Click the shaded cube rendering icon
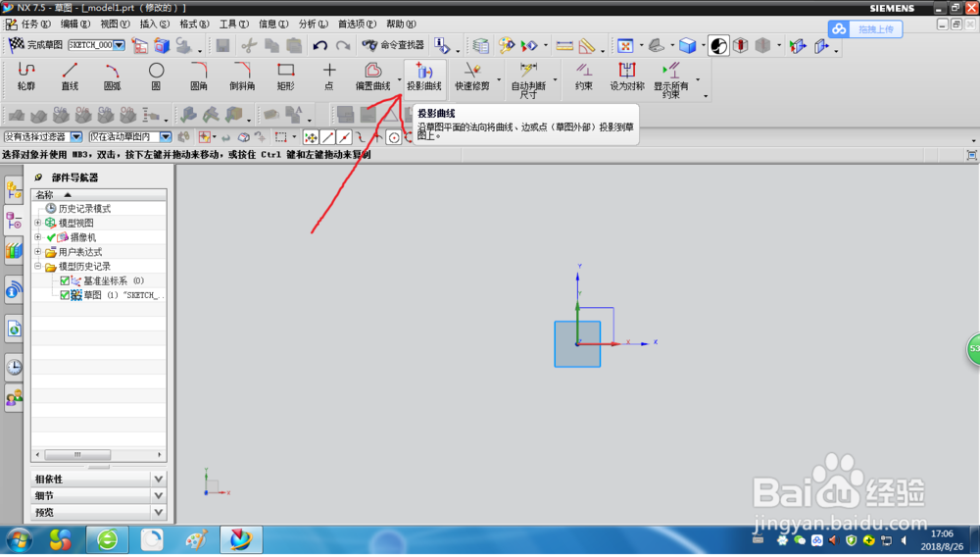The height and width of the screenshot is (557, 980). coord(688,46)
